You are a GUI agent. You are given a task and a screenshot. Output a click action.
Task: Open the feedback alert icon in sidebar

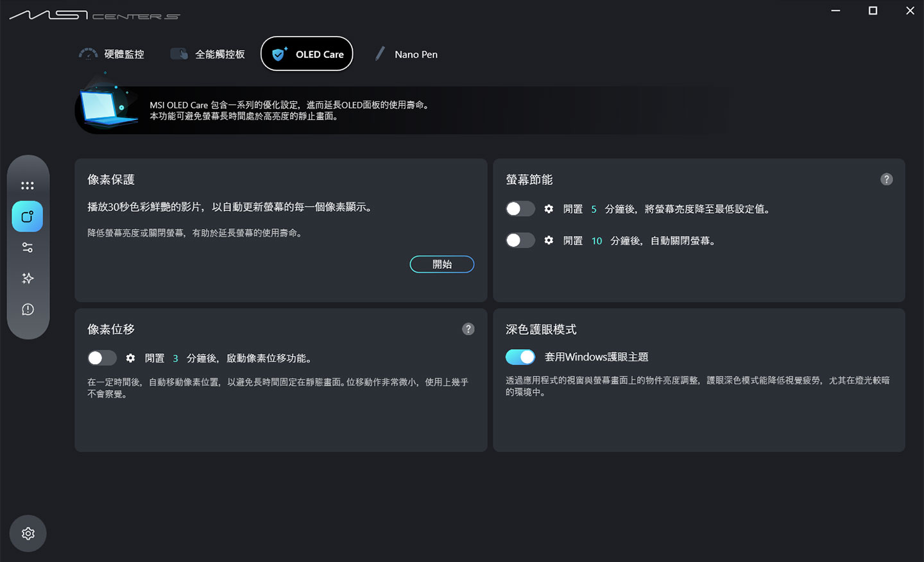28,309
